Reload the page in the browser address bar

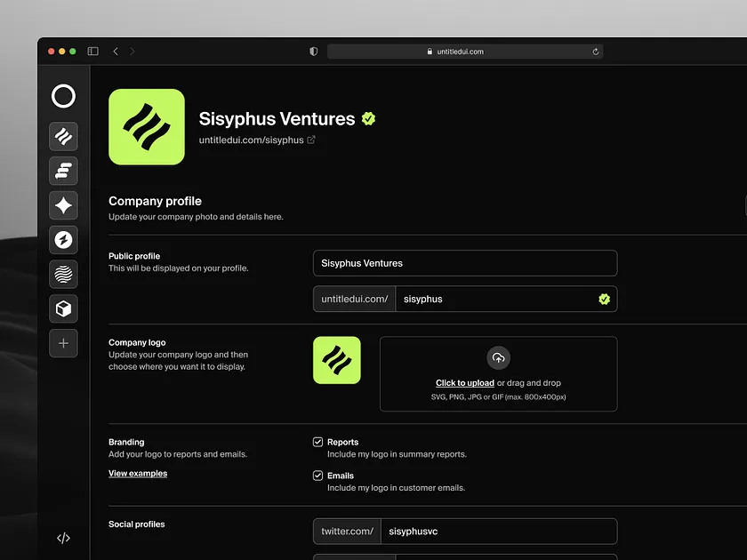coord(595,52)
